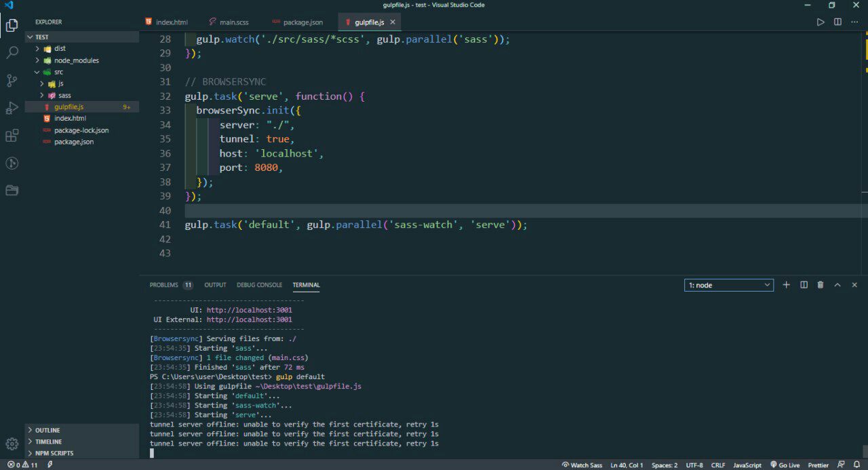Start Watch Sass from status bar
Viewport: 868px width, 470px height.
[x=582, y=465]
